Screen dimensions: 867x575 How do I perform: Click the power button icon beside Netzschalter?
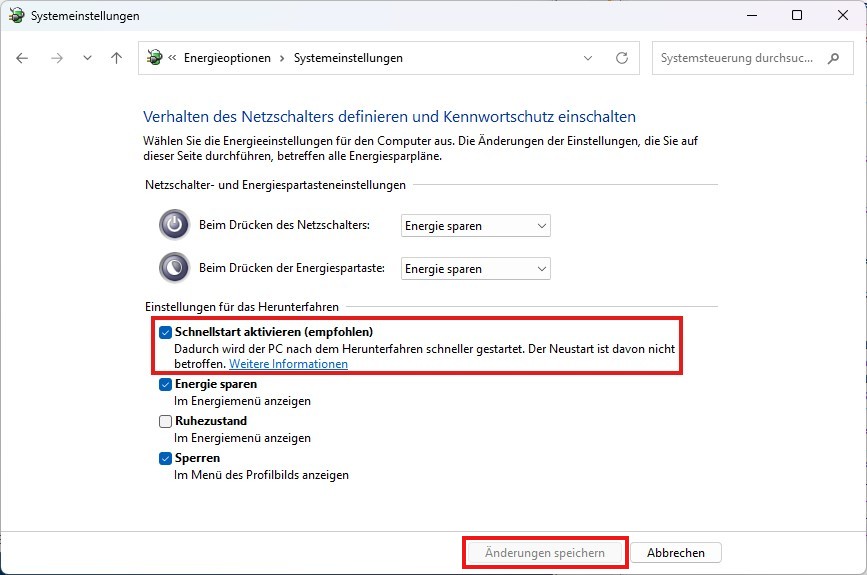pyautogui.click(x=174, y=224)
